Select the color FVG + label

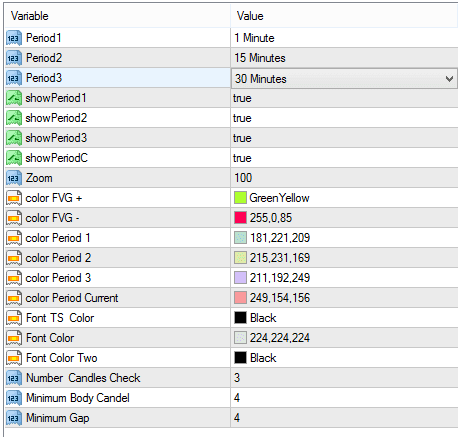coord(54,198)
